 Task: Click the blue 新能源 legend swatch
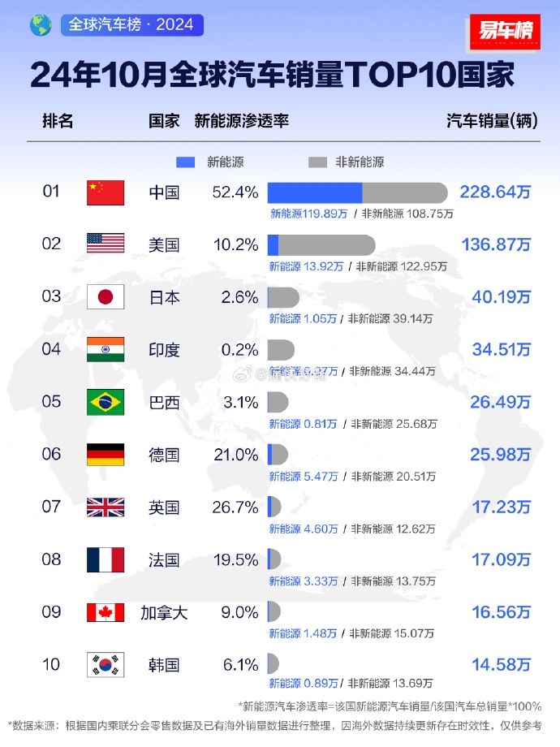(186, 162)
